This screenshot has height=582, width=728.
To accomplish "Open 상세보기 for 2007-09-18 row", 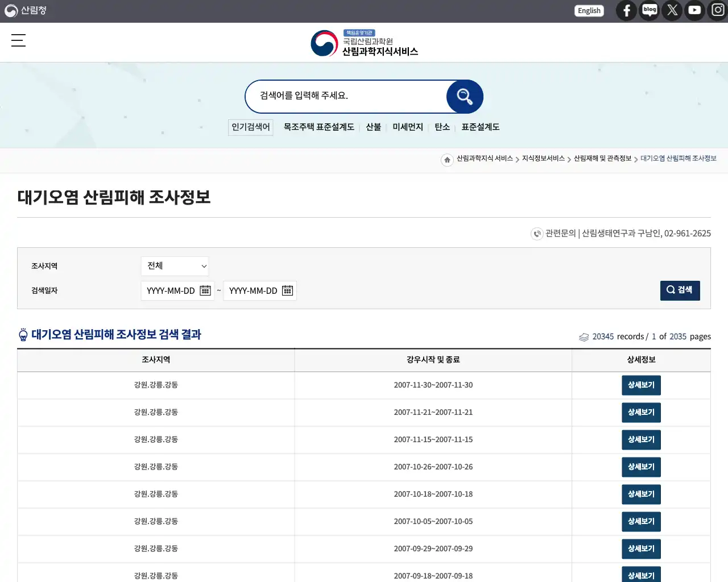I will tap(641, 575).
